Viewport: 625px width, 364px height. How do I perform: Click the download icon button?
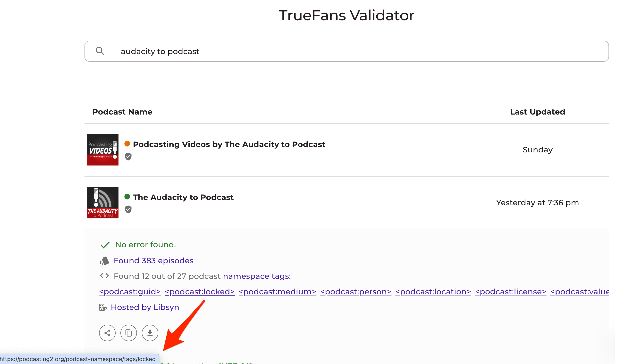click(150, 333)
